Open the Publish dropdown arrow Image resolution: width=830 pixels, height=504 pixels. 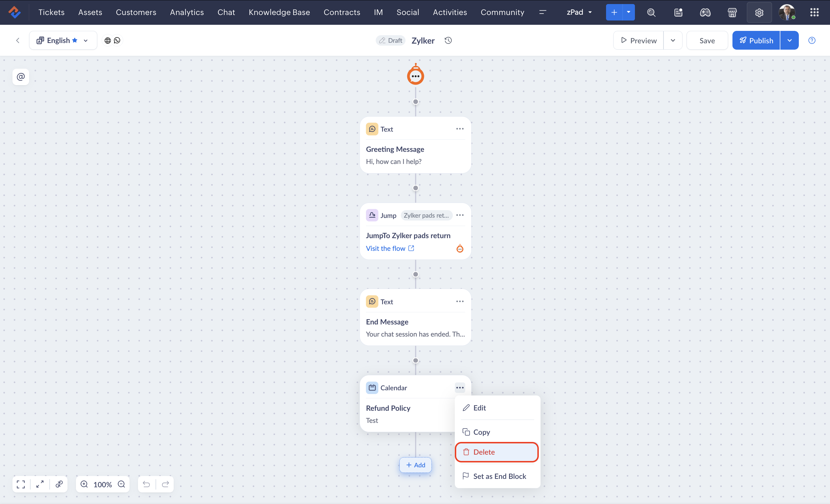pos(789,40)
